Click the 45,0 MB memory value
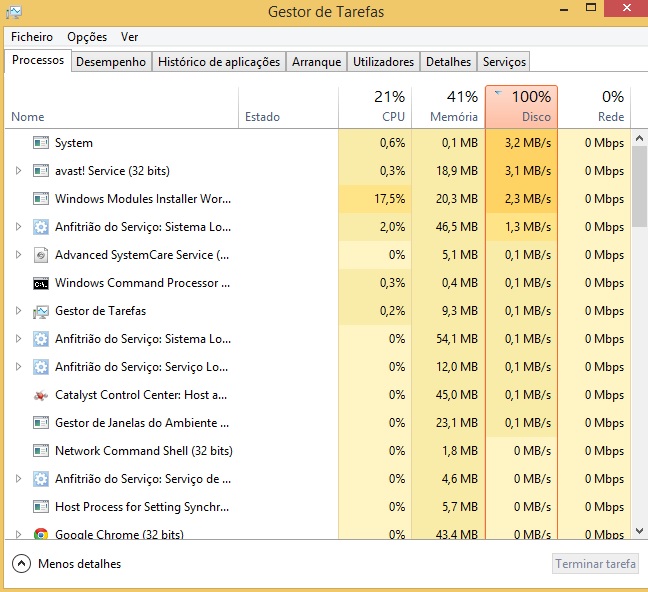The height and width of the screenshot is (592, 648). (x=457, y=395)
